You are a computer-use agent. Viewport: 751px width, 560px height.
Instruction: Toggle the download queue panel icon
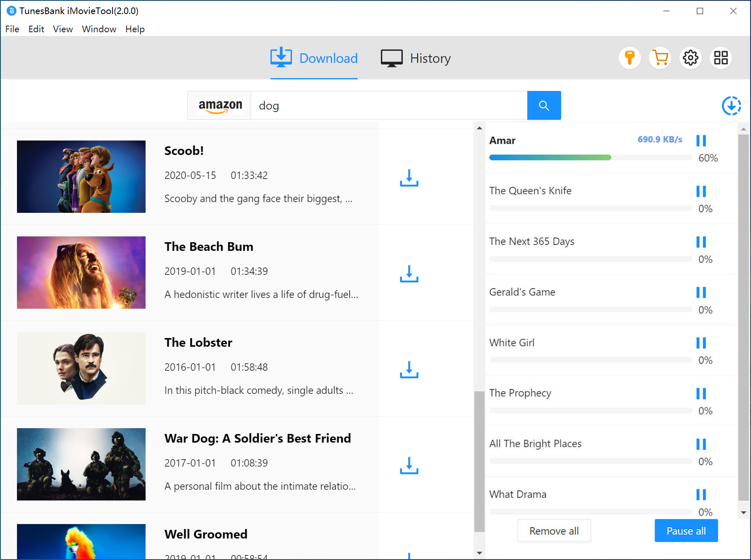coord(731,106)
